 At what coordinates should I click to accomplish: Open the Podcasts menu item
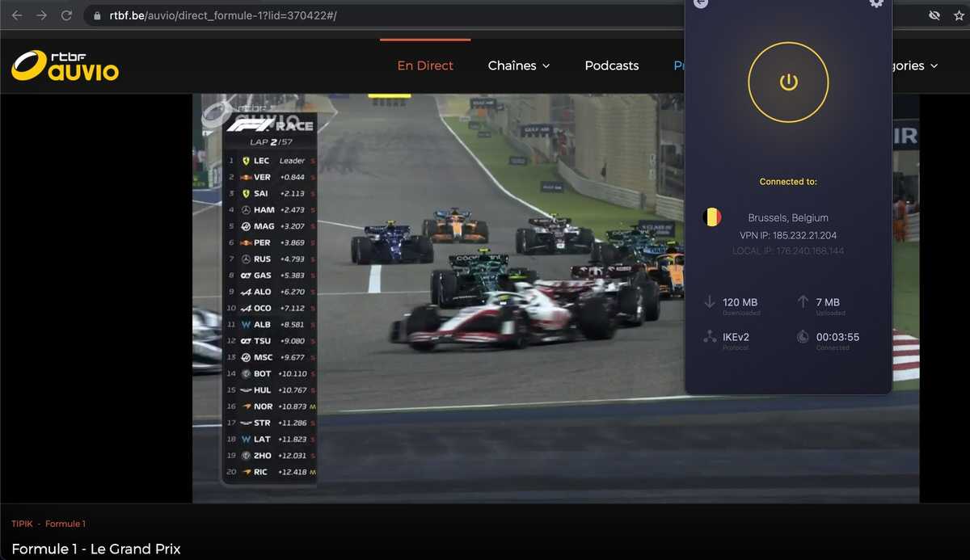click(612, 65)
